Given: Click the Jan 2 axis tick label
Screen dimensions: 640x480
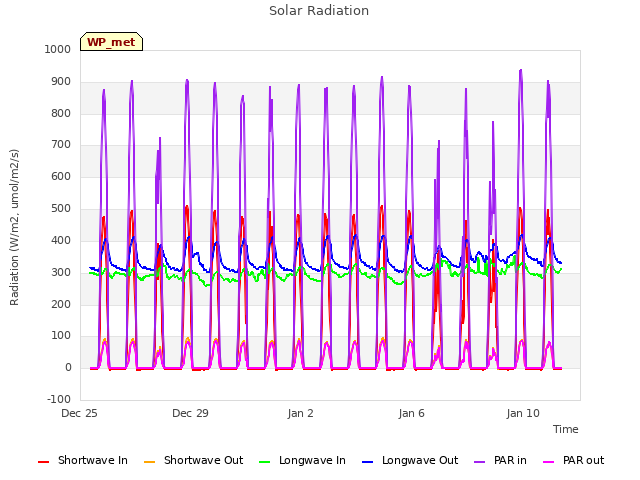Looking at the screenshot, I should (300, 413).
